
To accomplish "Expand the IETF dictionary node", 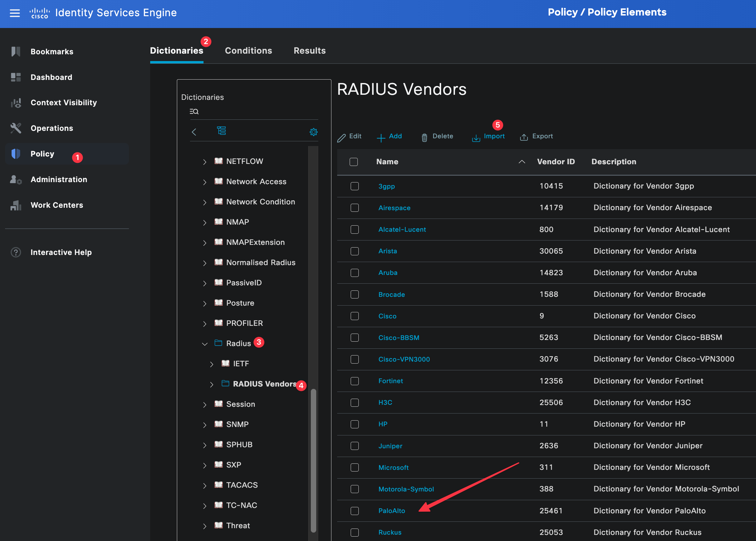I will (x=212, y=364).
